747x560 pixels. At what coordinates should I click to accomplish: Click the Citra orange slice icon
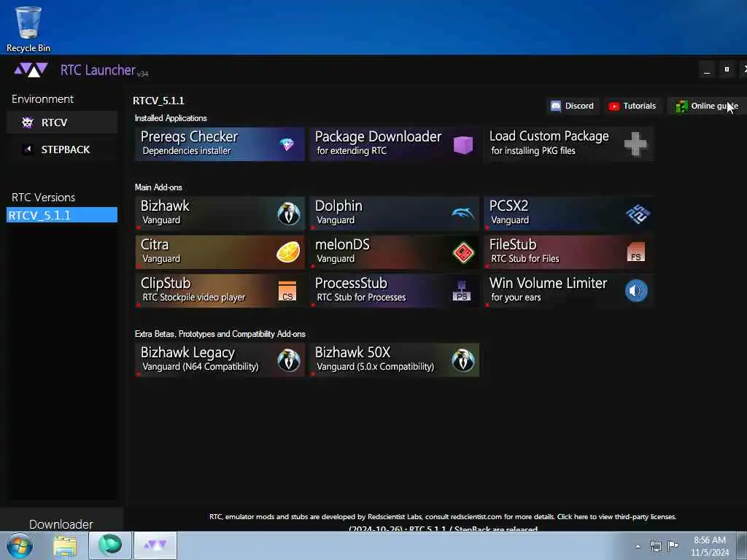pos(288,252)
